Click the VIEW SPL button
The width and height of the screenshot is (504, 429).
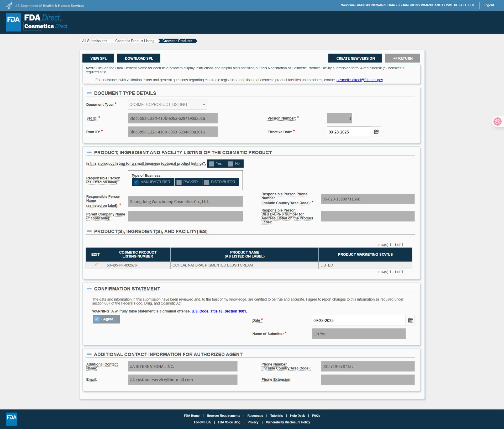[98, 58]
